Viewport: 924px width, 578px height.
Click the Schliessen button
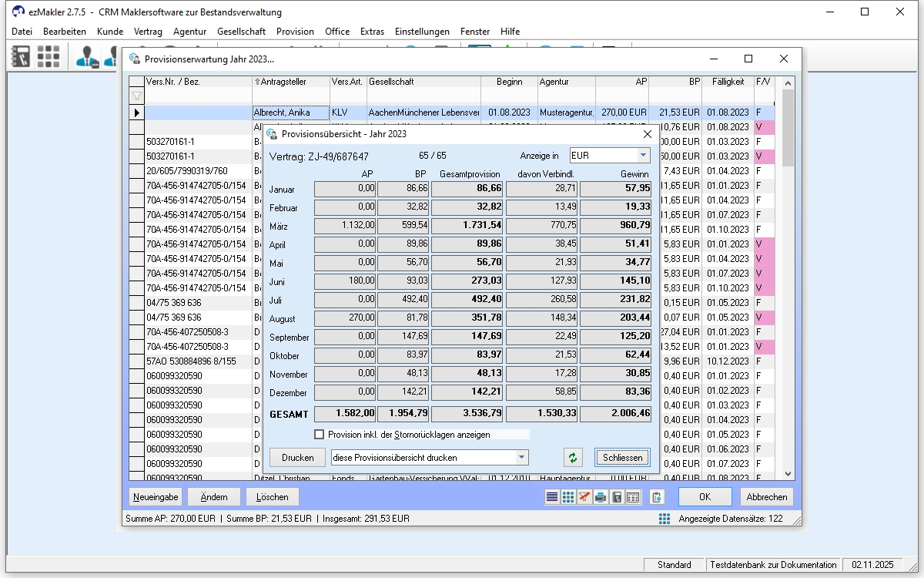click(622, 458)
